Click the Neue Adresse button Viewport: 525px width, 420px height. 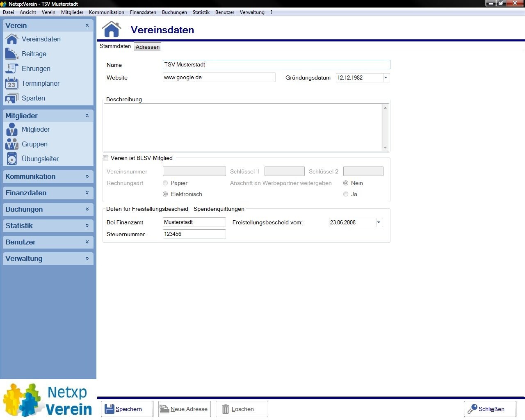coord(185,409)
